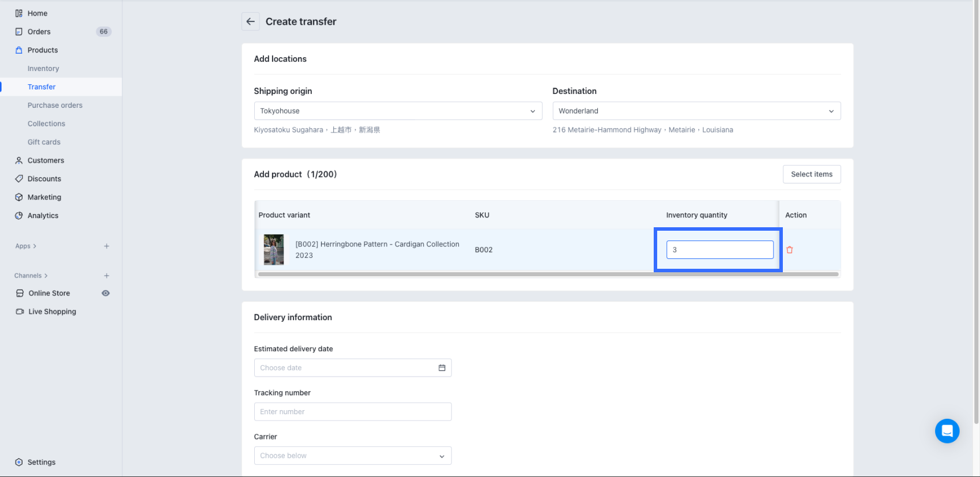Click the Select items button
Screen dimensions: 980x477
click(811, 174)
